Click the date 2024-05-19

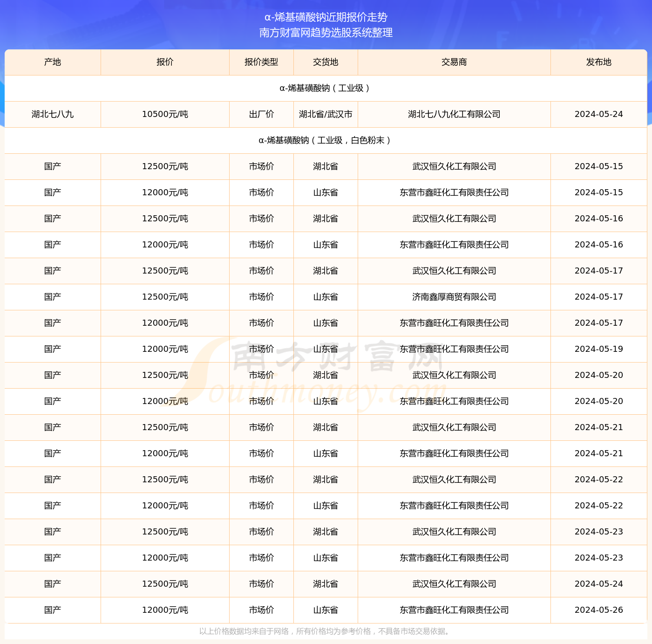click(599, 349)
